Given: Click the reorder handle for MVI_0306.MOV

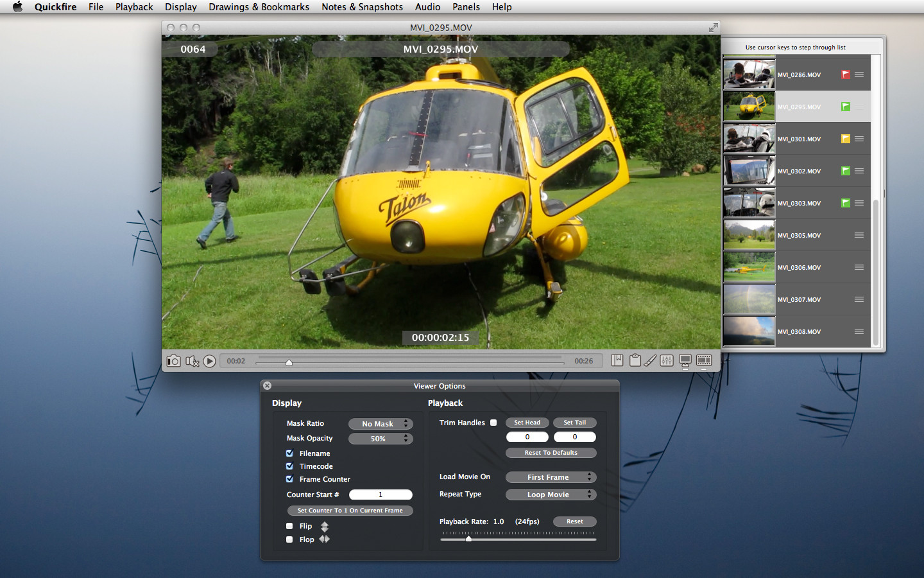Looking at the screenshot, I should coord(859,267).
